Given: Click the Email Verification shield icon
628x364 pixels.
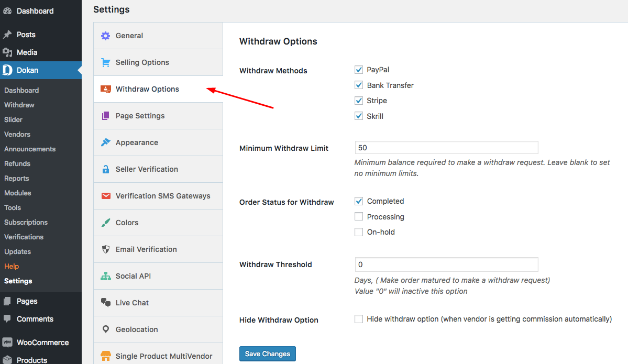Looking at the screenshot, I should tap(106, 249).
